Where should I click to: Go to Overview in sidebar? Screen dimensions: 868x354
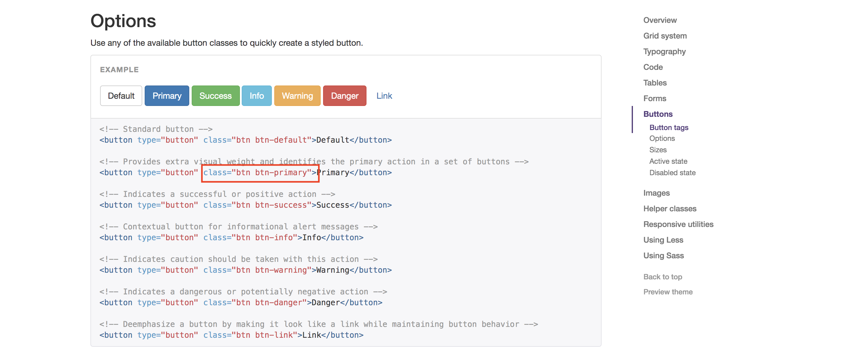[659, 20]
